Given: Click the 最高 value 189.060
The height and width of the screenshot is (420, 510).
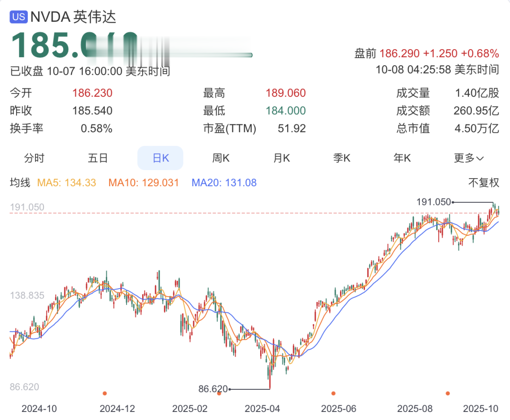Looking at the screenshot, I should click(286, 93).
